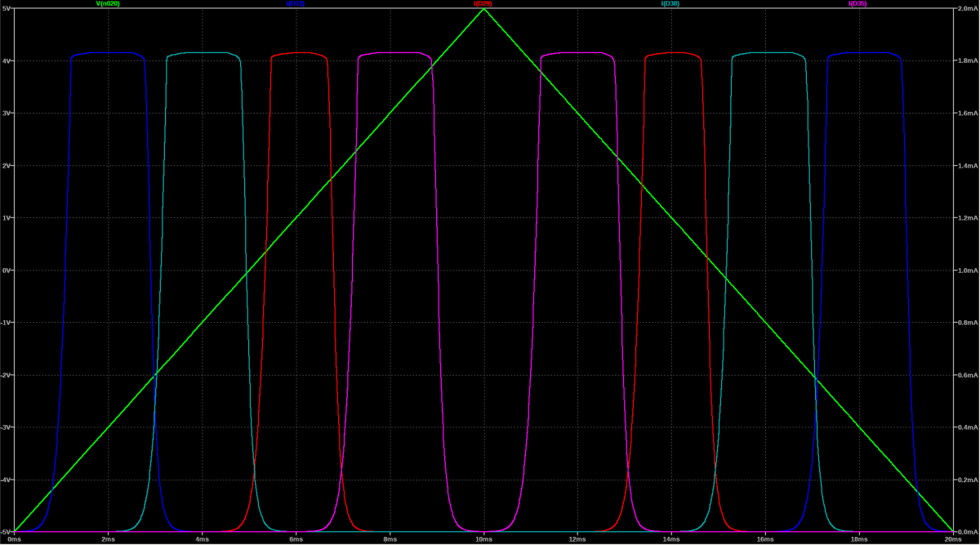Click the 10ms time axis label
The image size is (980, 545).
484,539
